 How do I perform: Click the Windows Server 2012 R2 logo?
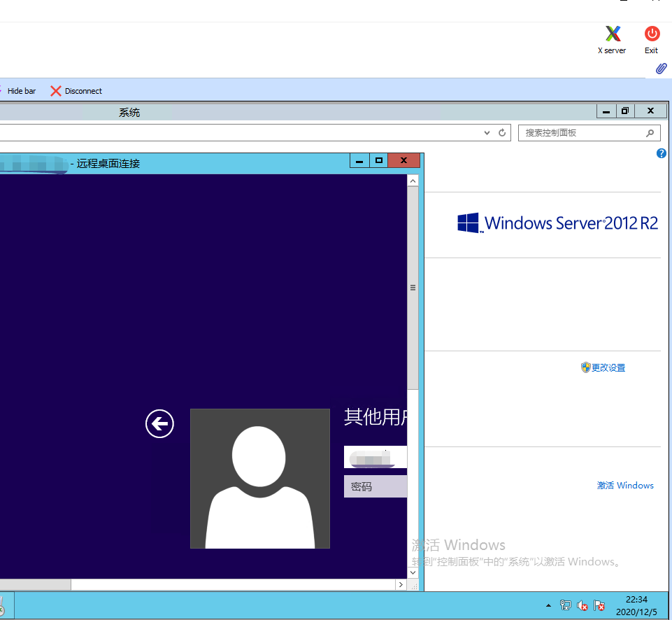coord(557,223)
